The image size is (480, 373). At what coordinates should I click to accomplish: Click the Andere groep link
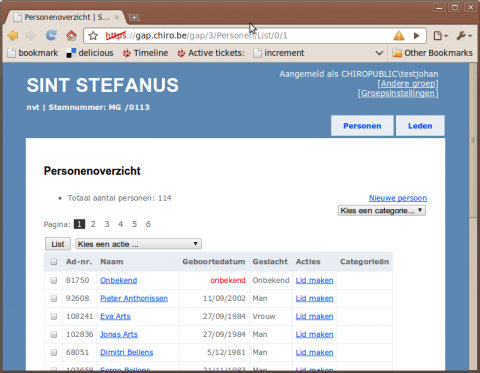point(408,83)
